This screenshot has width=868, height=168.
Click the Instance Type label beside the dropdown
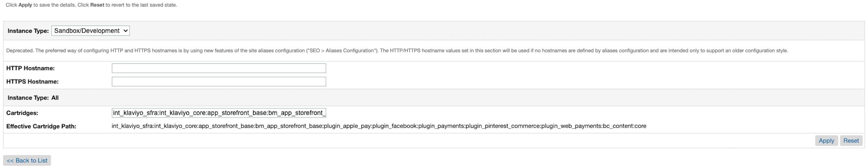click(28, 31)
